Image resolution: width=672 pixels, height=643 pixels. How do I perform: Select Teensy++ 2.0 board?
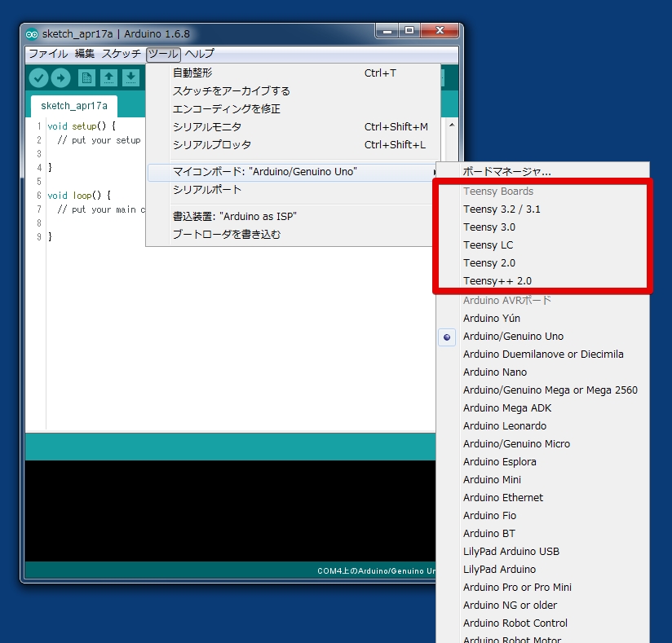[542, 281]
